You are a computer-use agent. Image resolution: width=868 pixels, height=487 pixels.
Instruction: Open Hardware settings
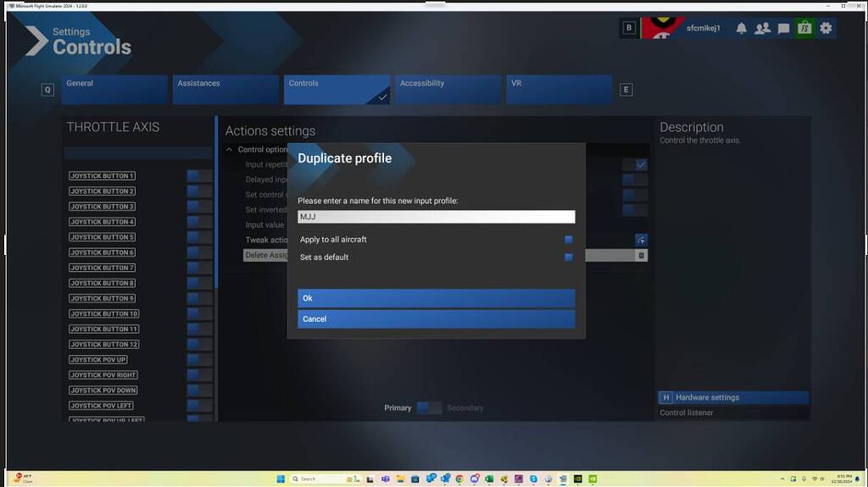(733, 397)
